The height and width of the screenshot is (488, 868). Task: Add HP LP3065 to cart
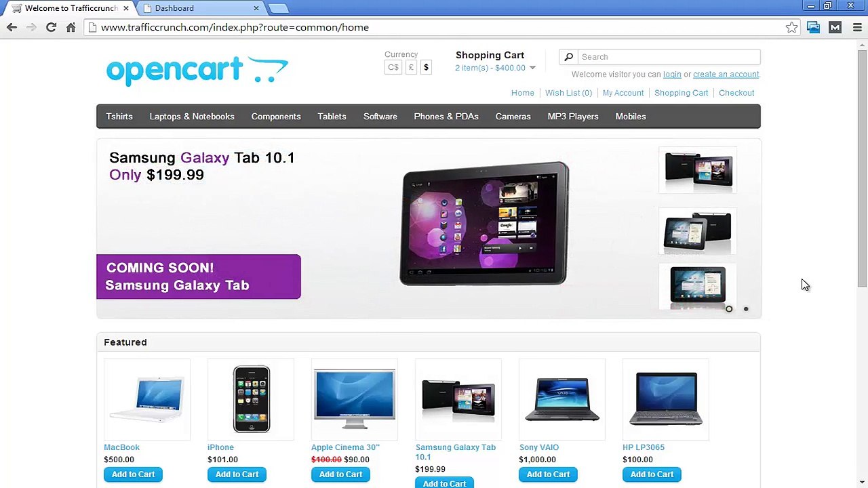click(x=652, y=474)
